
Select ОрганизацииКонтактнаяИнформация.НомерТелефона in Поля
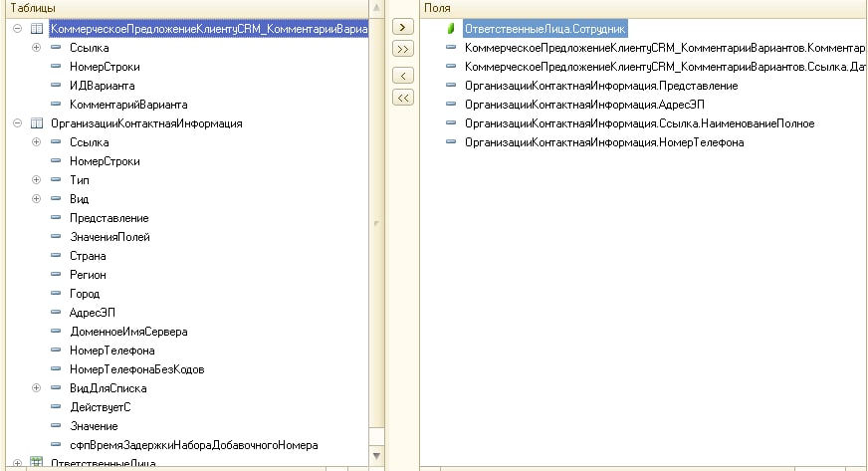point(604,142)
